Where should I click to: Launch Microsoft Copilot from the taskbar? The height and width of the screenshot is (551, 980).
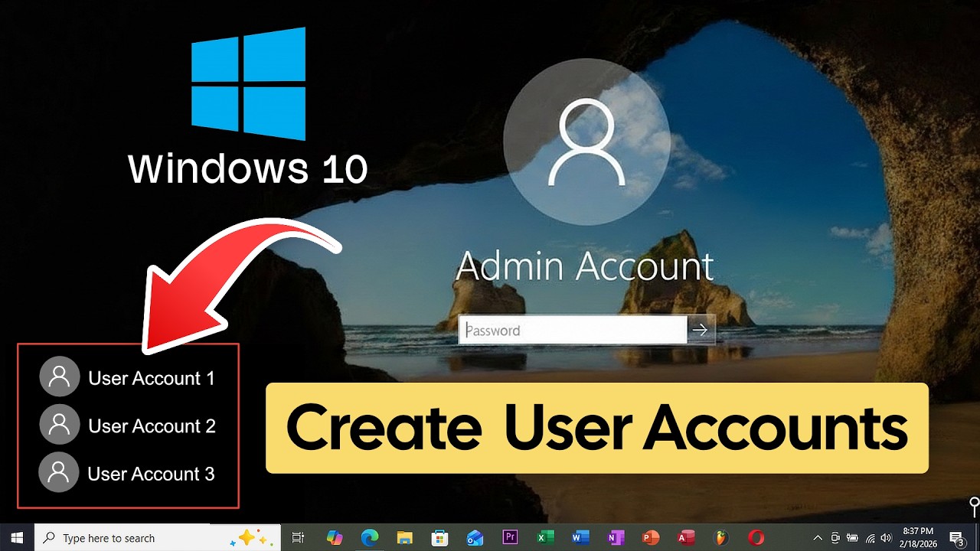click(x=335, y=538)
